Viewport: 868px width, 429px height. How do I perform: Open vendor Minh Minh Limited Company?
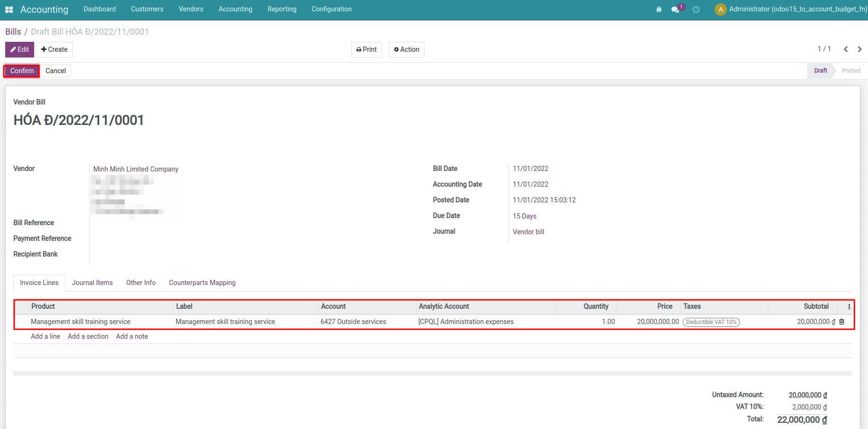pos(135,169)
